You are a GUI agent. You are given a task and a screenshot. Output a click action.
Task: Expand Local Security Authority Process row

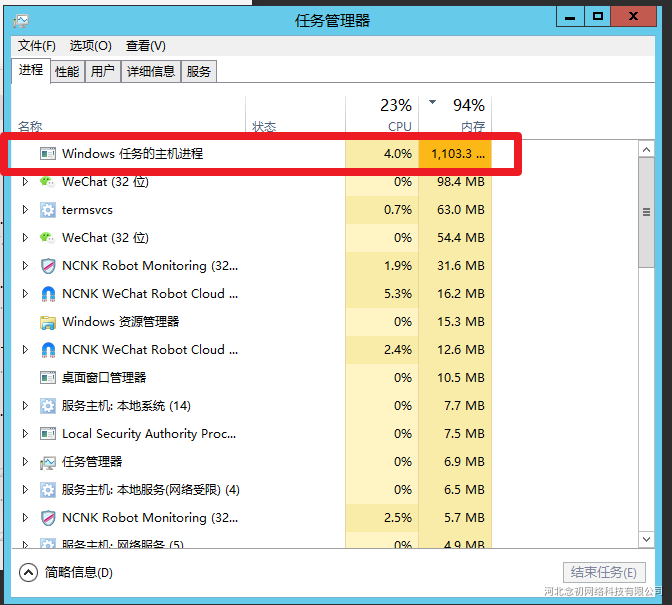click(x=25, y=434)
